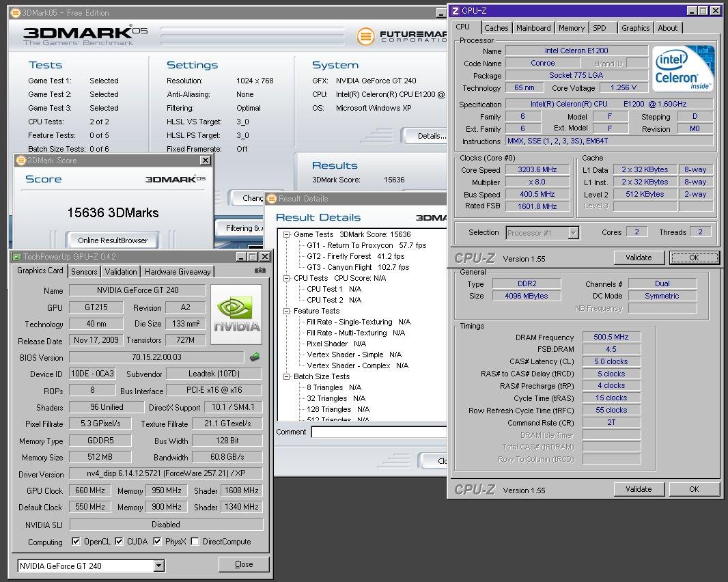Click the GPU-Z title bar icon

click(x=16, y=256)
